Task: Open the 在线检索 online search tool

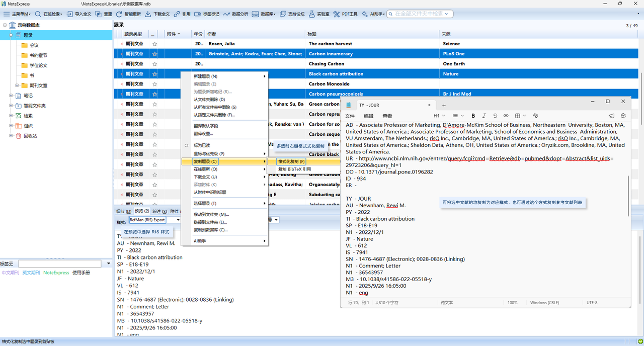Action: (49, 14)
